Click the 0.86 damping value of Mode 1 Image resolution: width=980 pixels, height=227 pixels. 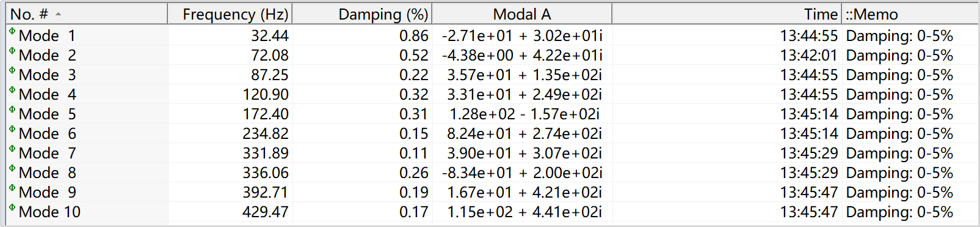(x=414, y=35)
